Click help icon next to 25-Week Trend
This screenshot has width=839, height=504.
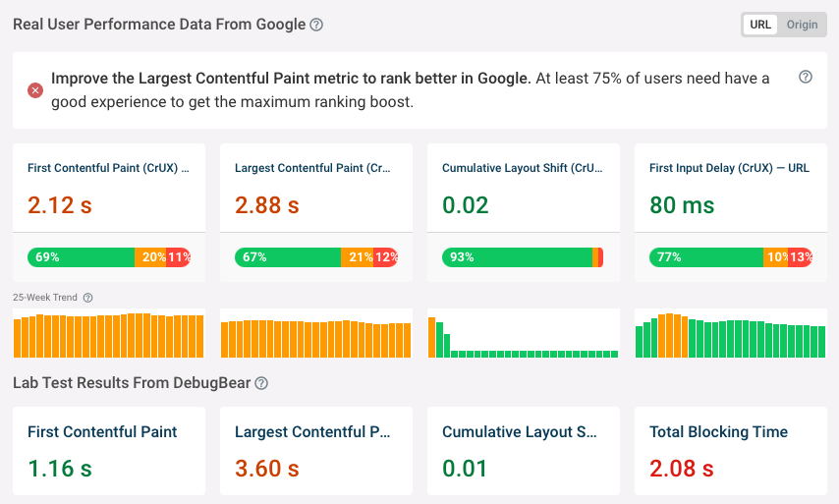[88, 298]
